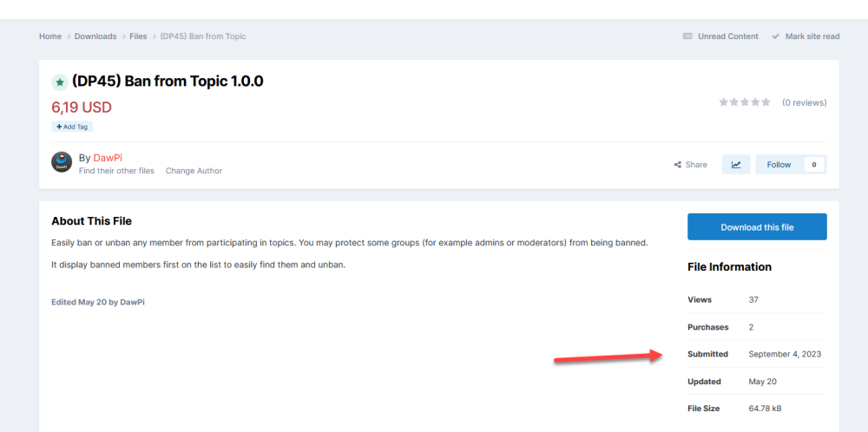The height and width of the screenshot is (432, 868).
Task: Click the Unread Content link text
Action: [727, 36]
